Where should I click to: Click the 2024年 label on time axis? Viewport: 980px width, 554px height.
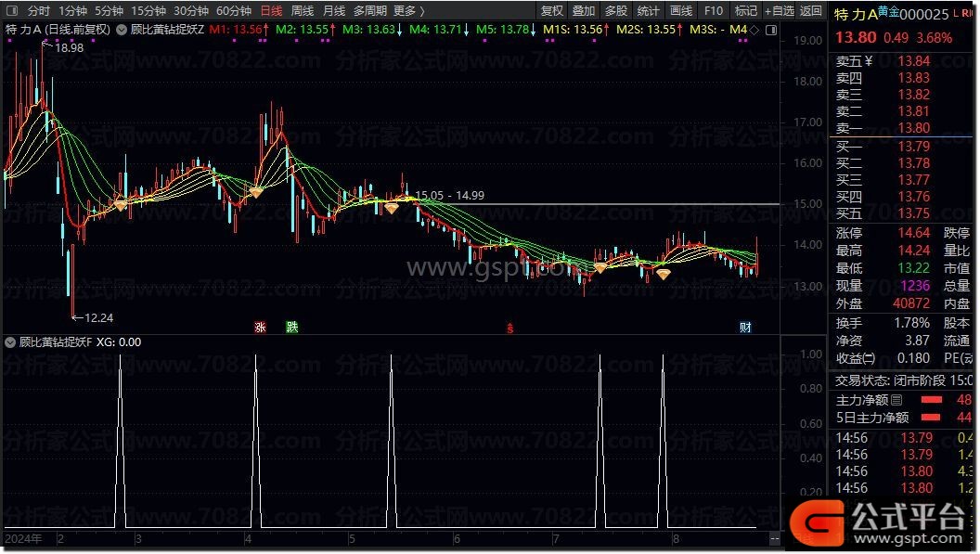24,538
